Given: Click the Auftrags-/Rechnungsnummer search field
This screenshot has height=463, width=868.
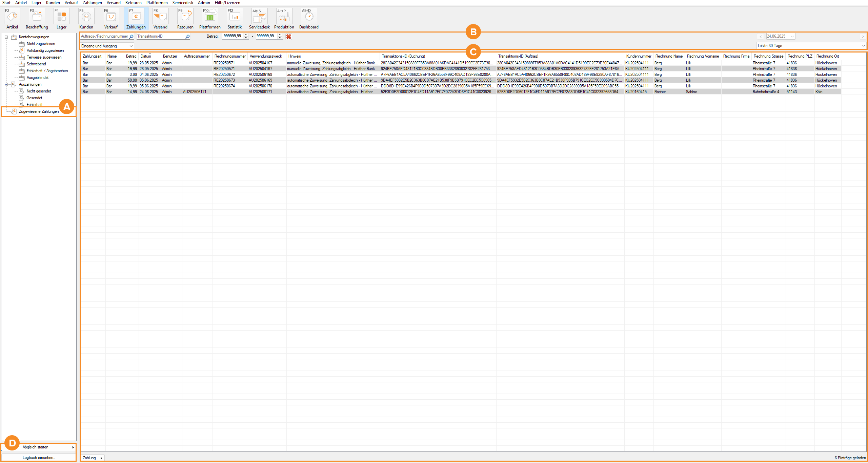Looking at the screenshot, I should pyautogui.click(x=104, y=36).
